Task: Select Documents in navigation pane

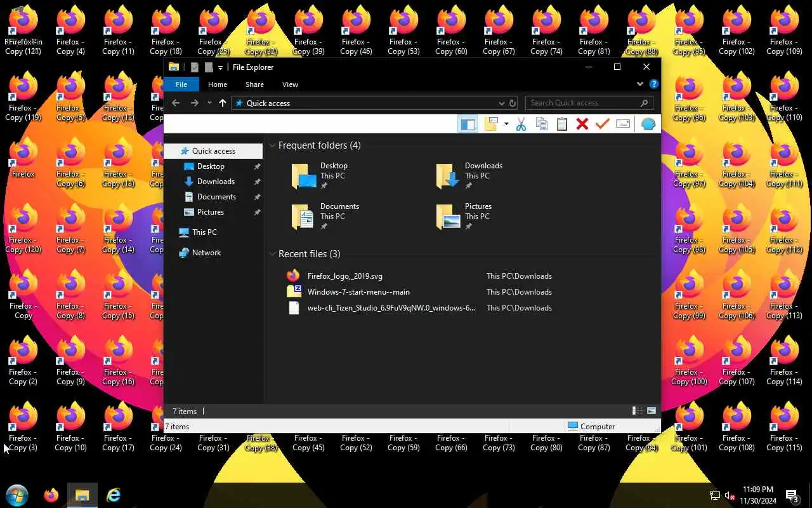Action: coord(213,197)
